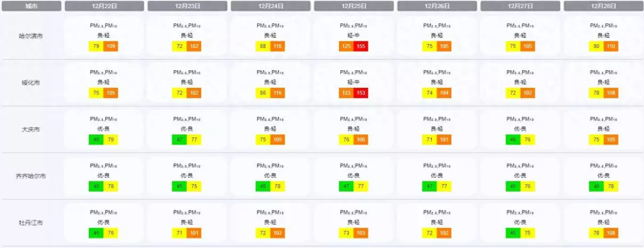Click the red 153 value swatch for 绥化市

tap(361, 93)
